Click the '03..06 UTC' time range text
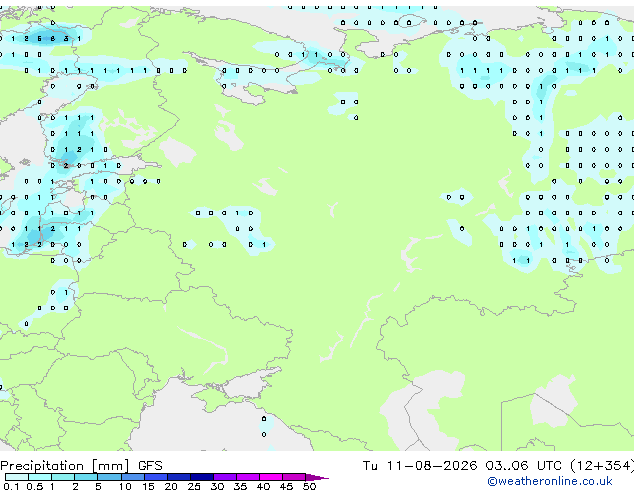Screen dimensions: 634x490 click(524, 466)
